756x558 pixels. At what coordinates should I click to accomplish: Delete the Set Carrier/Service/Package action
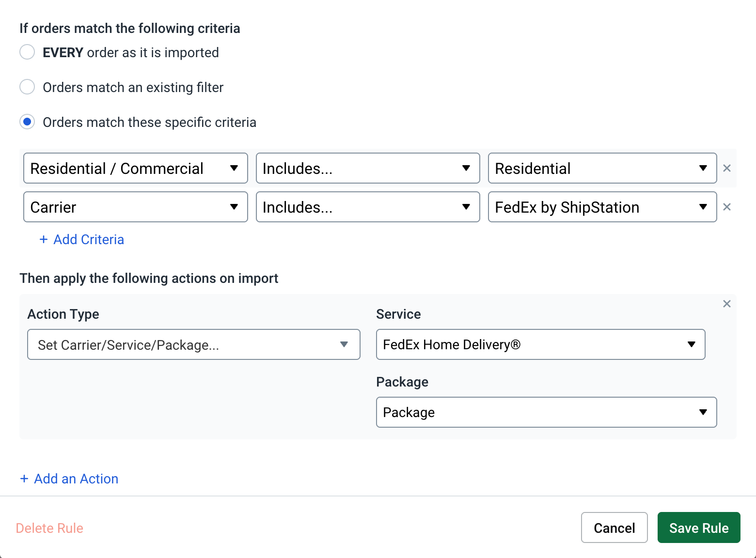click(726, 304)
